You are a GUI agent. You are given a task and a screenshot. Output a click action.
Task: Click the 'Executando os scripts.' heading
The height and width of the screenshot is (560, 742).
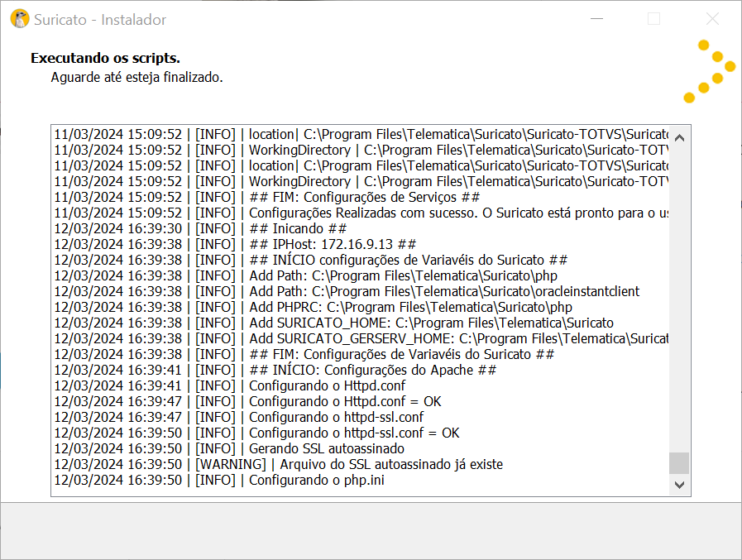click(x=106, y=58)
